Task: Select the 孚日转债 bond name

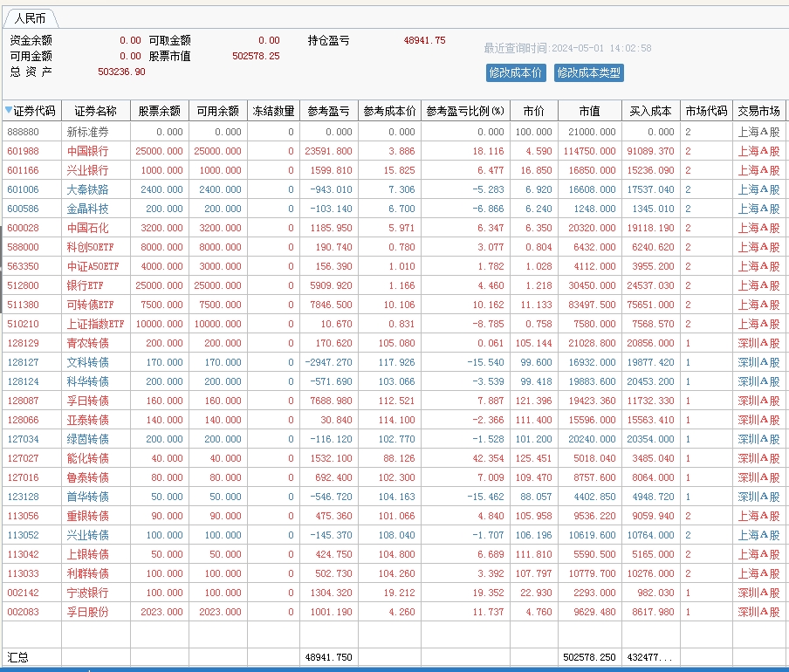Action: pyautogui.click(x=87, y=401)
